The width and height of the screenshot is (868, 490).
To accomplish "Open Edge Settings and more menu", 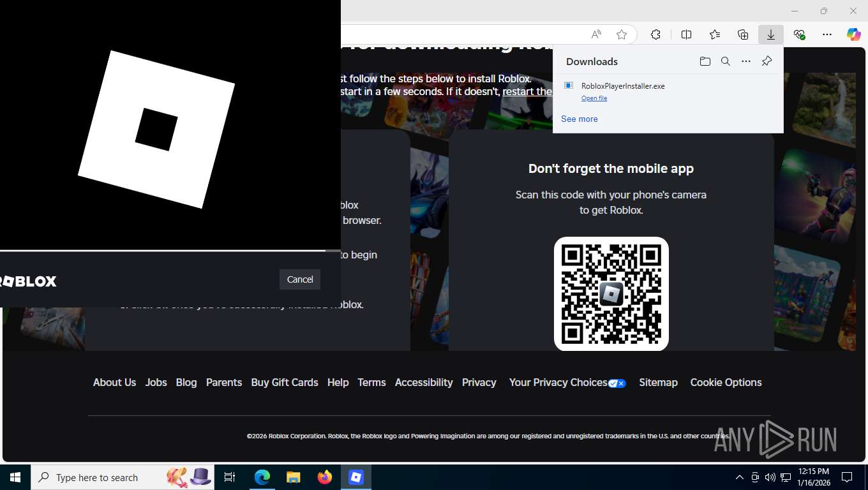I will click(x=827, y=34).
